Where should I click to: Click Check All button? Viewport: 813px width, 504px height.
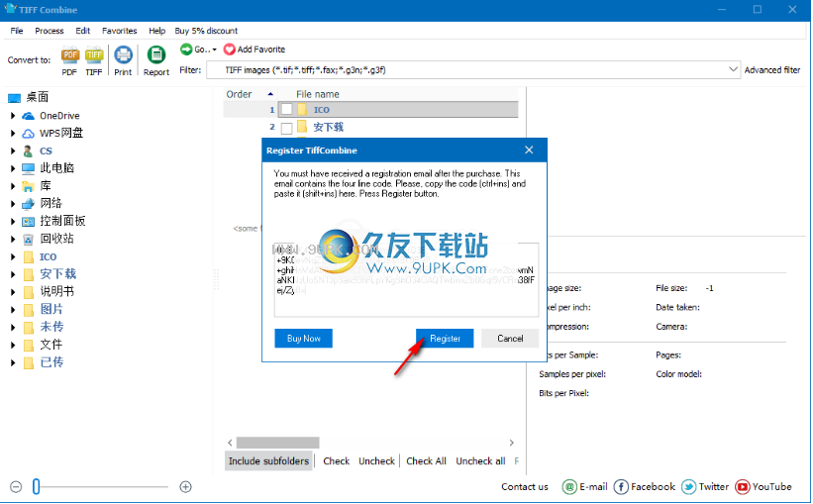pos(426,461)
